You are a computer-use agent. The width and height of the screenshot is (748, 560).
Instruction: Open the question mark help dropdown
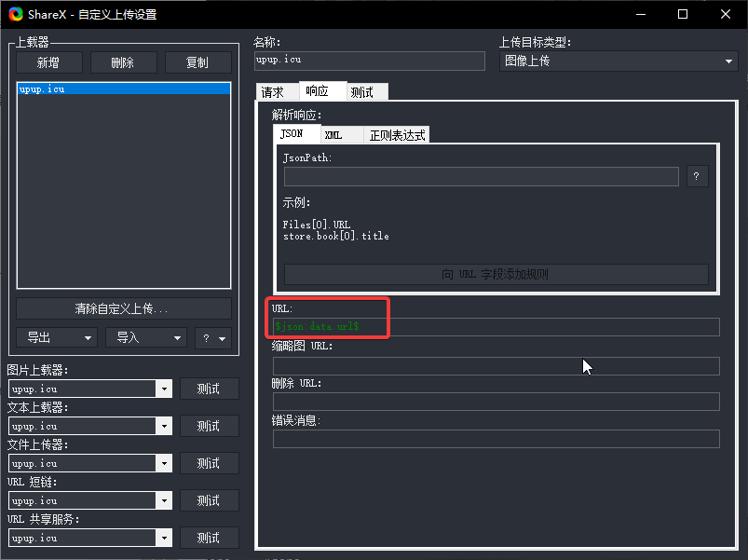(212, 337)
